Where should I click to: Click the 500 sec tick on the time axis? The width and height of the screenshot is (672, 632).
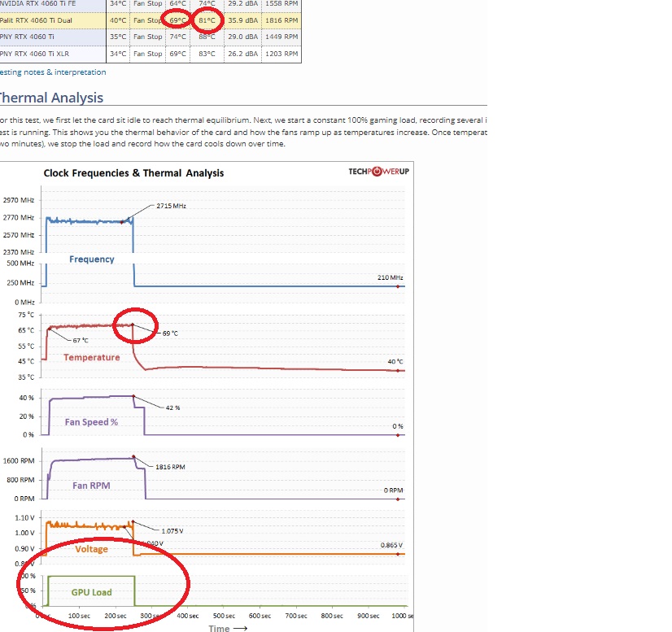coord(224,616)
